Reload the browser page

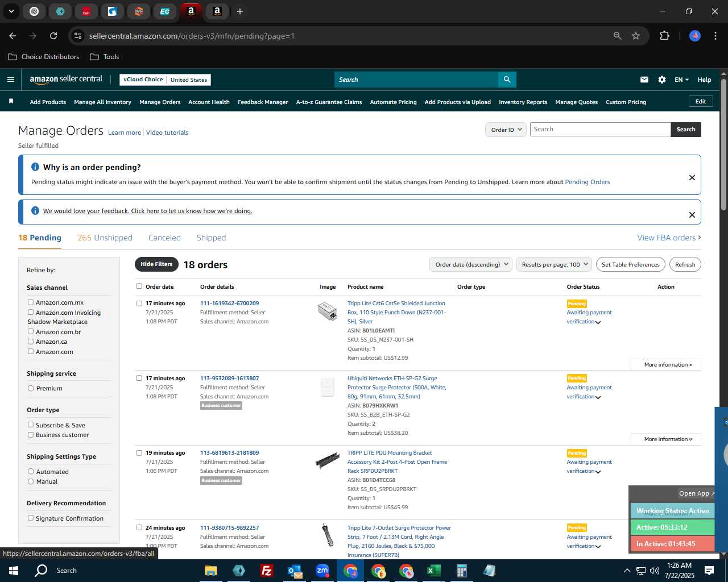coord(53,36)
